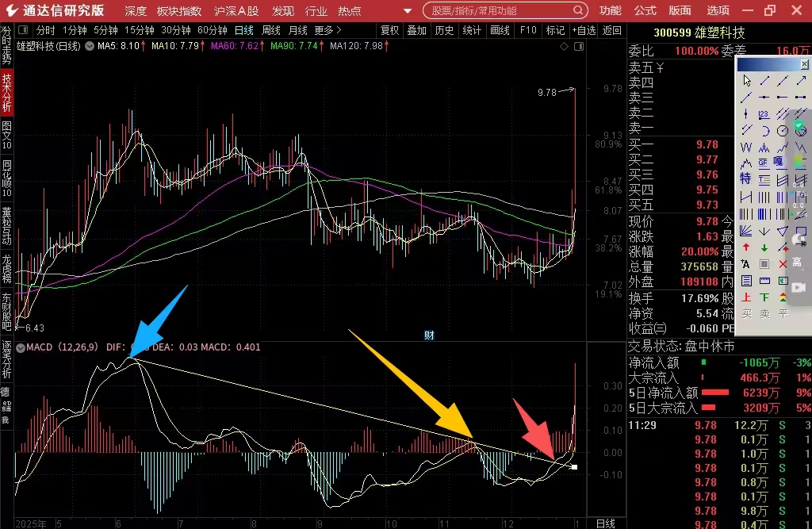
Task: Click the diamond icon above the chart
Action: pyautogui.click(x=564, y=47)
